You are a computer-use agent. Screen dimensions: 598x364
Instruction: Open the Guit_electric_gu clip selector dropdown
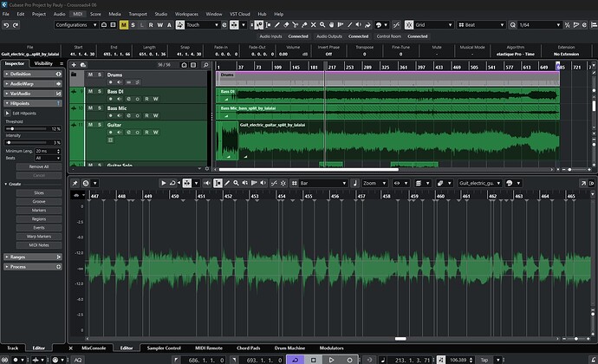coord(480,183)
